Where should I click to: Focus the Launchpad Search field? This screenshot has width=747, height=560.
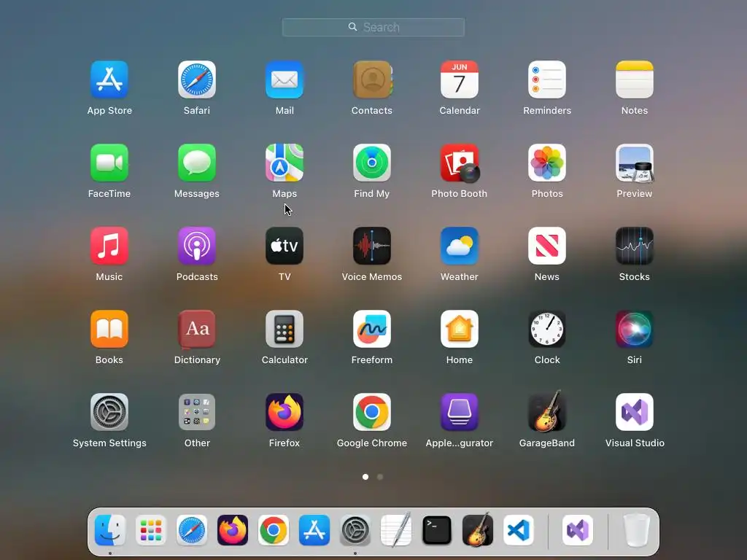pyautogui.click(x=373, y=27)
